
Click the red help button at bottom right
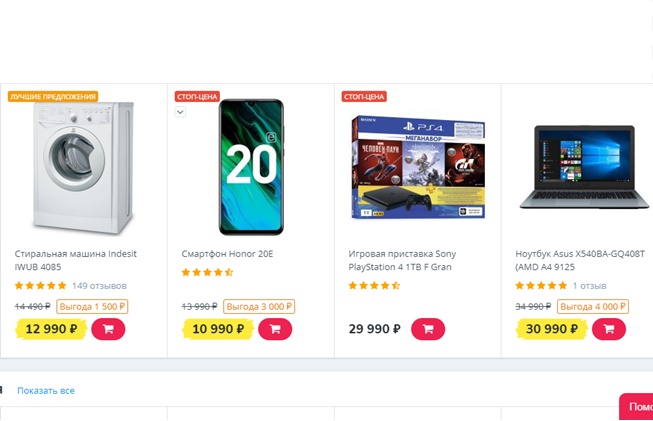(636, 407)
